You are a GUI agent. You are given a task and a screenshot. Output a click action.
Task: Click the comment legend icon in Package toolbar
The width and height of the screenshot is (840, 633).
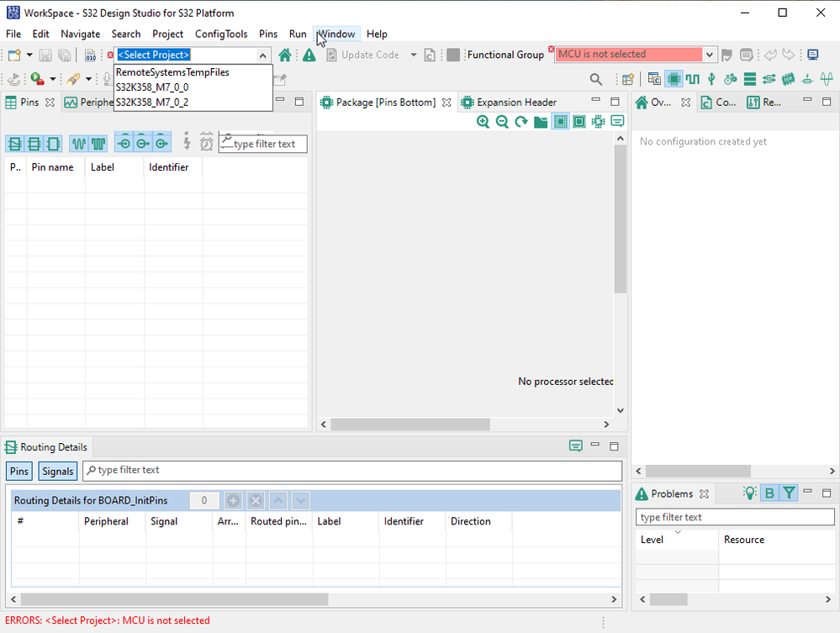618,121
